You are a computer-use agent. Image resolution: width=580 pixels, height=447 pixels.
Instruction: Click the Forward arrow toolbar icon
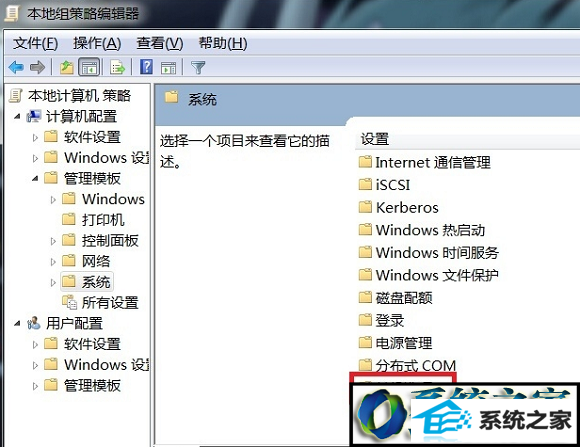coord(37,67)
